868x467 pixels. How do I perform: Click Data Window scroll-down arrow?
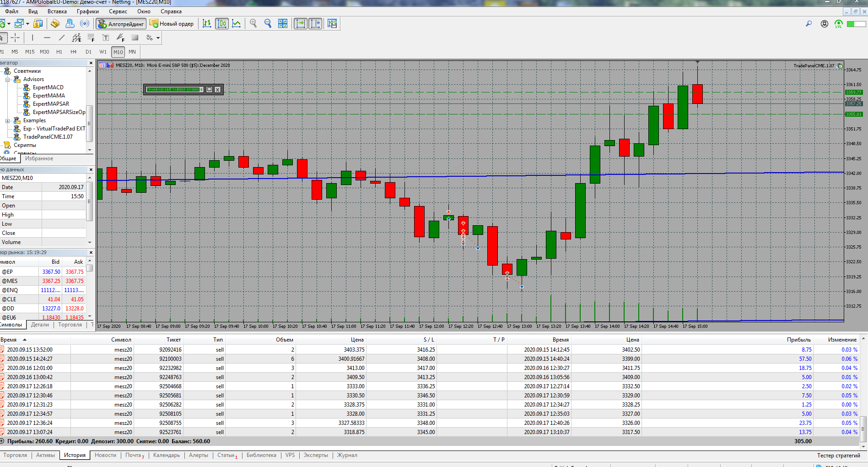click(90, 242)
